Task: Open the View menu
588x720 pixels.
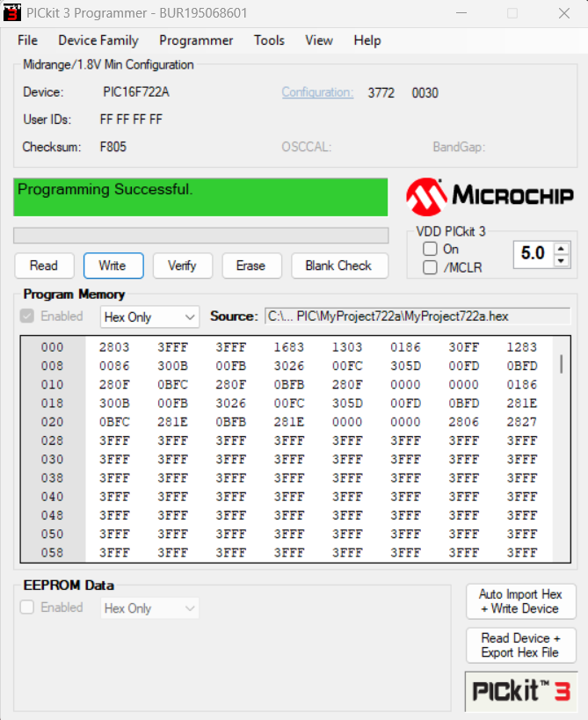Action: [319, 40]
